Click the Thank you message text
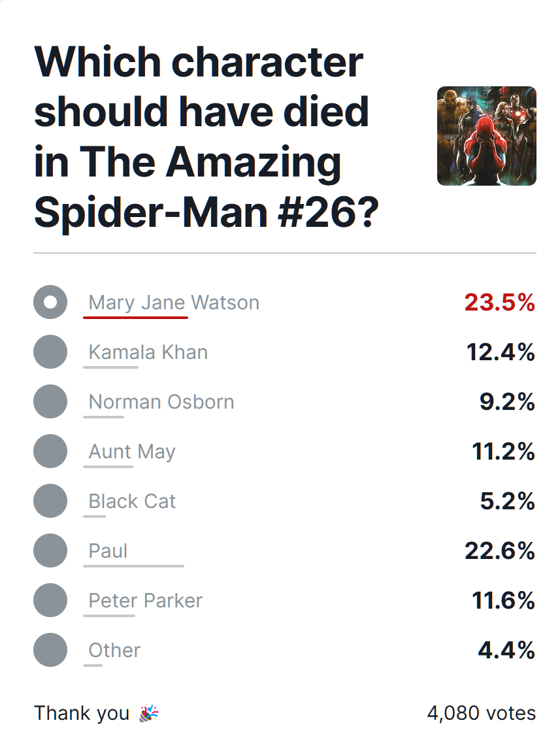Viewport: 560px width, 744px height. tap(82, 714)
